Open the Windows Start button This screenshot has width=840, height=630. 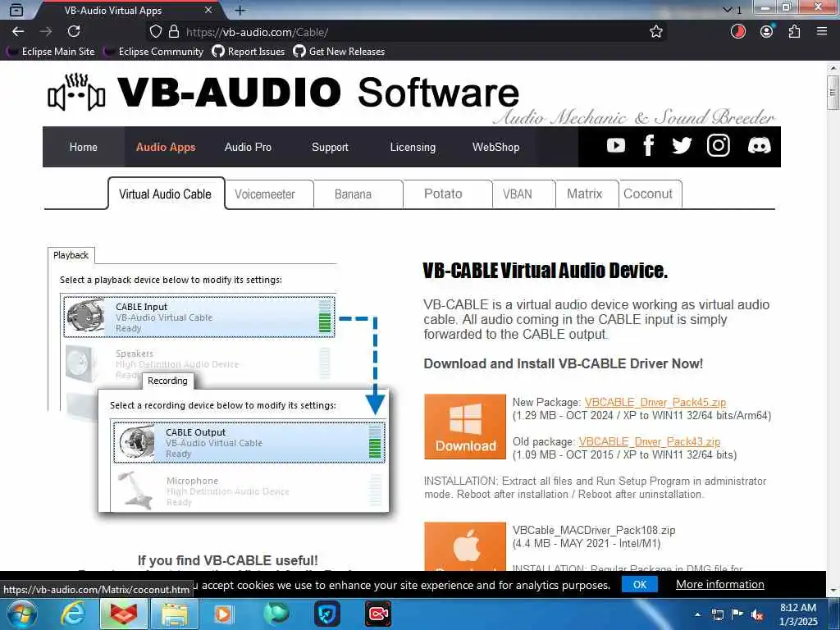pos(21,614)
